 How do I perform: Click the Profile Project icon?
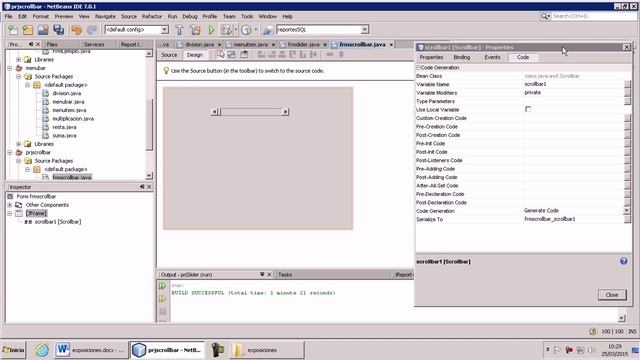(x=246, y=30)
